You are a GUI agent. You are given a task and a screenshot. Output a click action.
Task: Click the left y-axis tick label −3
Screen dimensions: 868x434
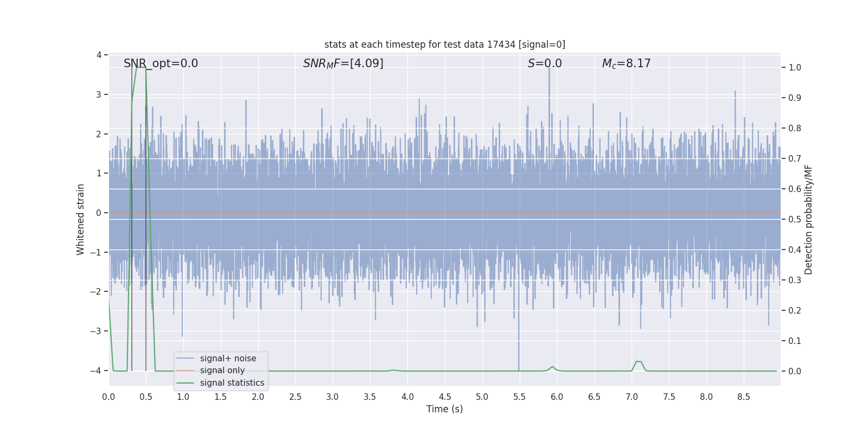point(95,331)
